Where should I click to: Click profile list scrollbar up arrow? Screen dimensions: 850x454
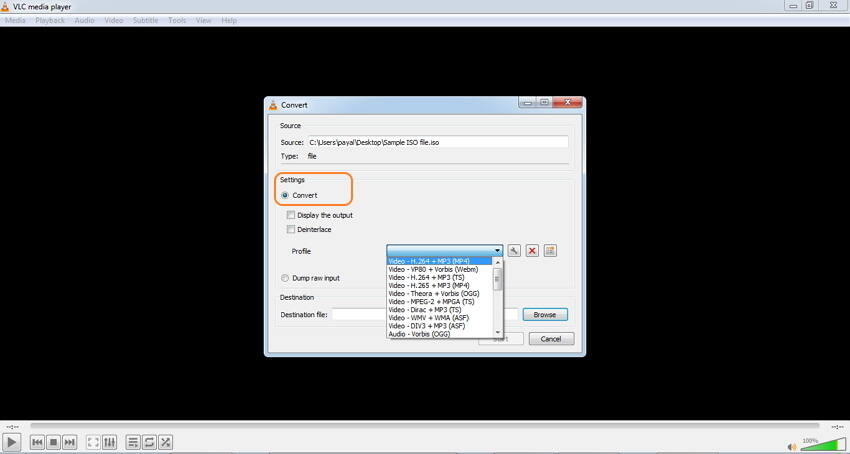(x=498, y=263)
